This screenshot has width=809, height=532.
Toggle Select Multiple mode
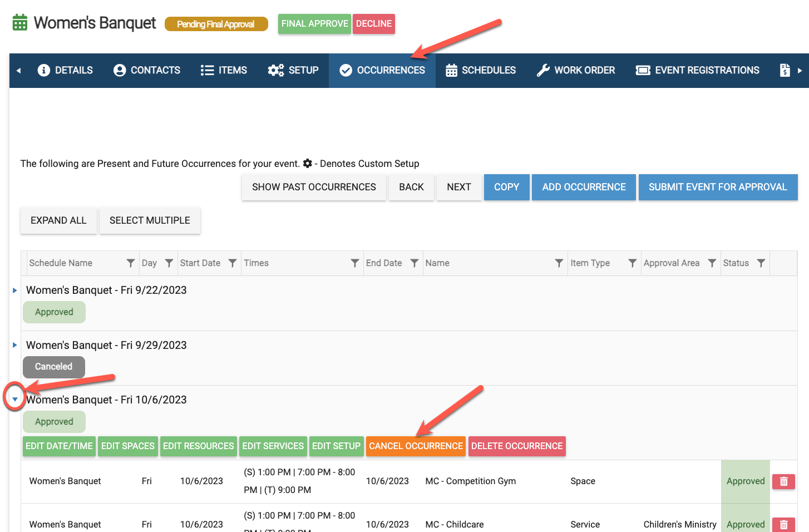click(150, 220)
